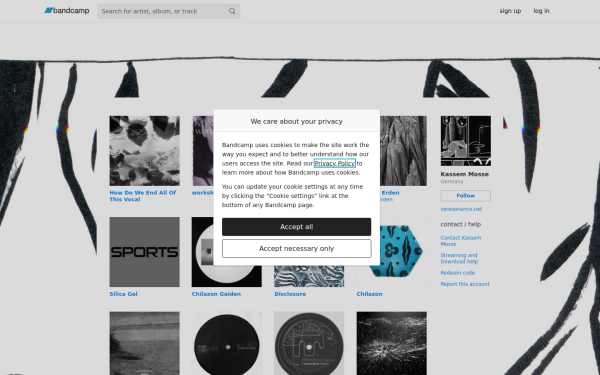Screen dimensions: 600x375
Task: Open Streaming and Download help
Action: coord(459,258)
